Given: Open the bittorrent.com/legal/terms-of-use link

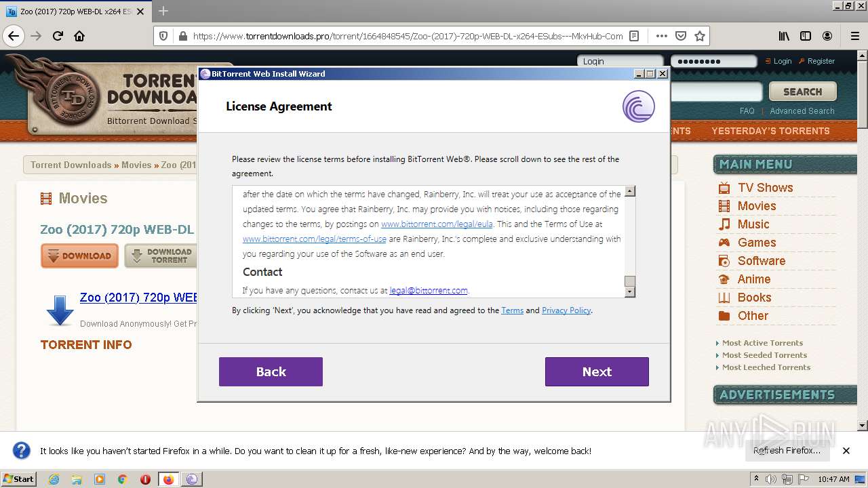Looking at the screenshot, I should [x=315, y=239].
